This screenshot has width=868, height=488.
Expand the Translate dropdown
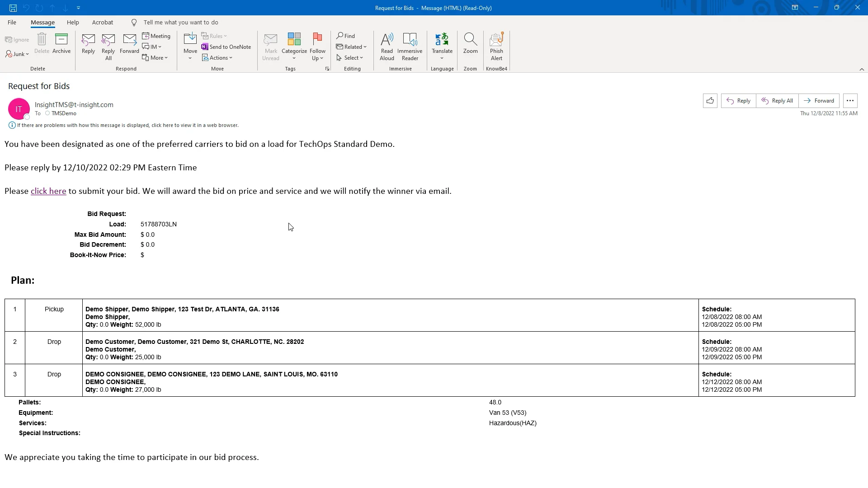pyautogui.click(x=442, y=58)
